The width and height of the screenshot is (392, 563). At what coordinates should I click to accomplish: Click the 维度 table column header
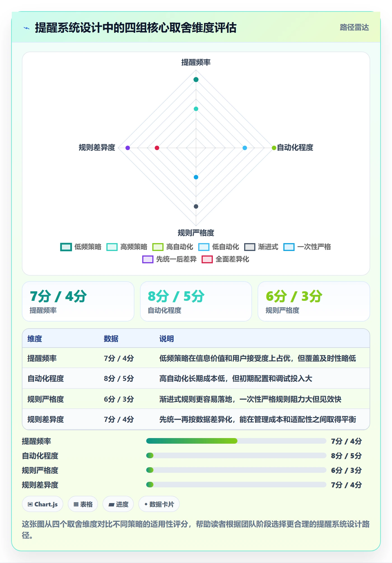tap(35, 339)
